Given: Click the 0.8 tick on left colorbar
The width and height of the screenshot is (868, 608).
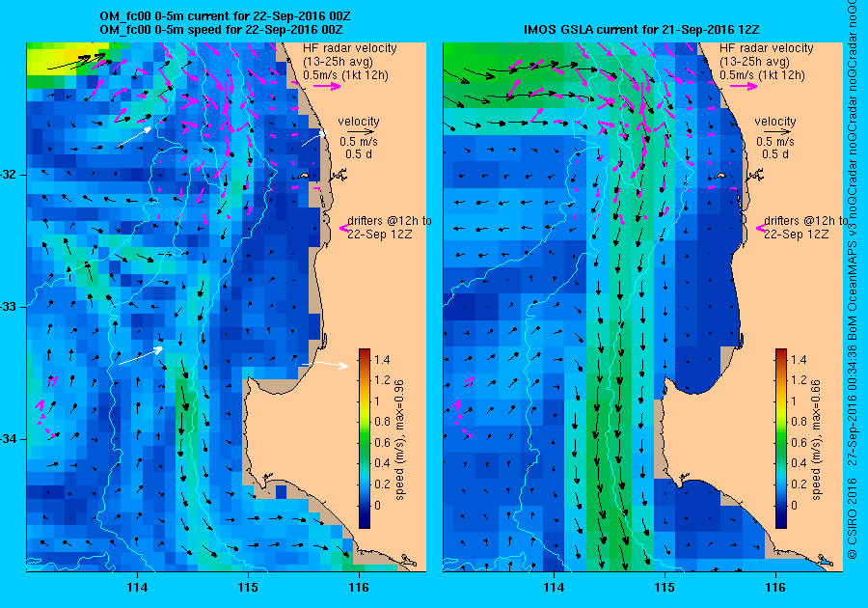Looking at the screenshot, I should (382, 422).
